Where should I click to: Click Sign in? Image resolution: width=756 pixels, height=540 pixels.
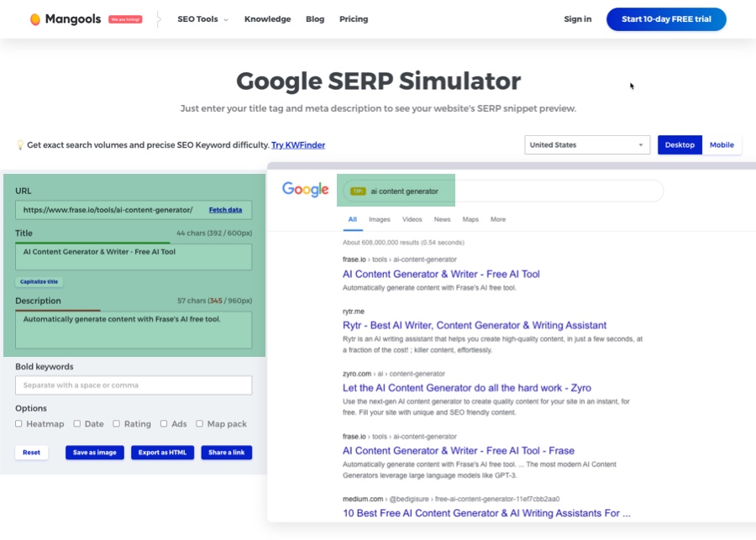[x=578, y=19]
